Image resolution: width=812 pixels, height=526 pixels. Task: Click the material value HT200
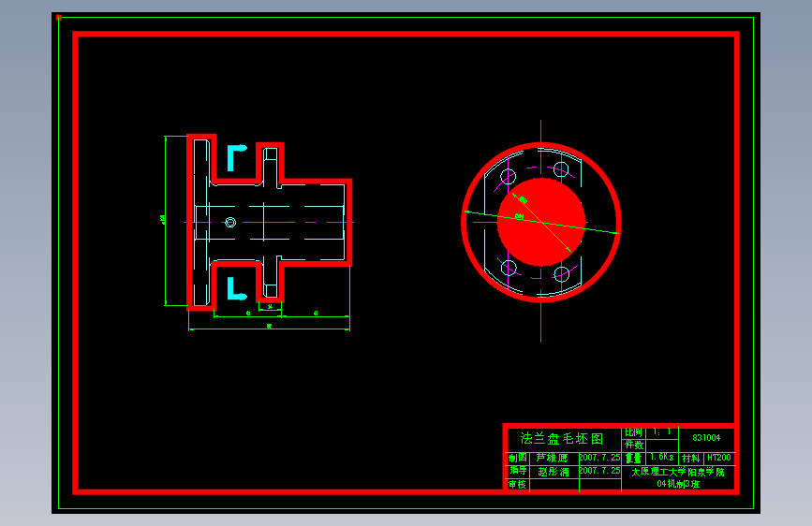pos(719,458)
